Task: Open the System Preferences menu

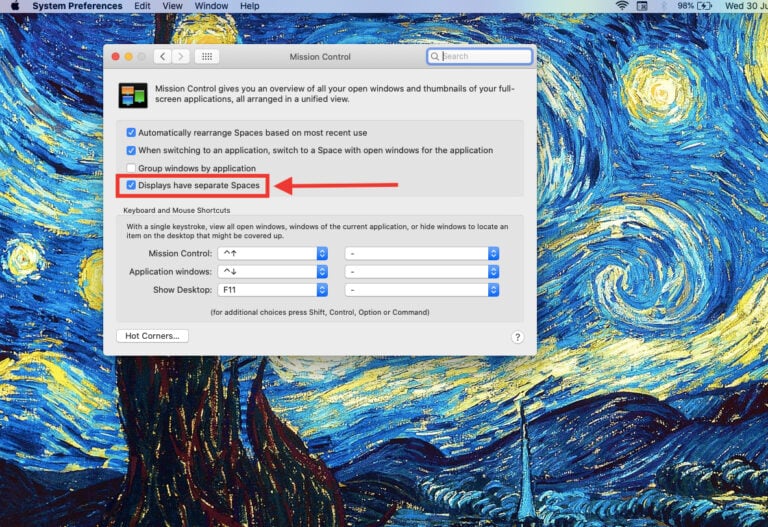Action: click(x=77, y=6)
